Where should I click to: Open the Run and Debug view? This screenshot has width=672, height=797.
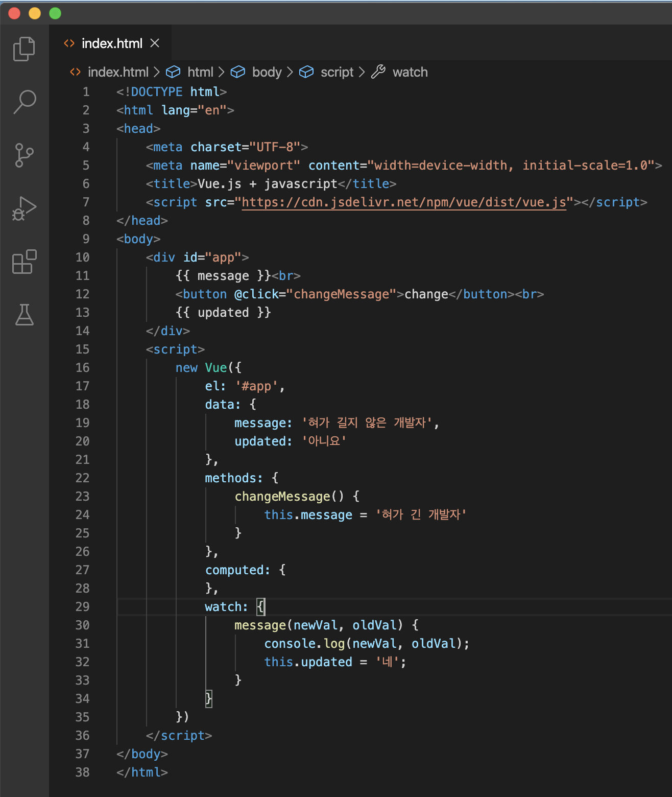point(24,208)
